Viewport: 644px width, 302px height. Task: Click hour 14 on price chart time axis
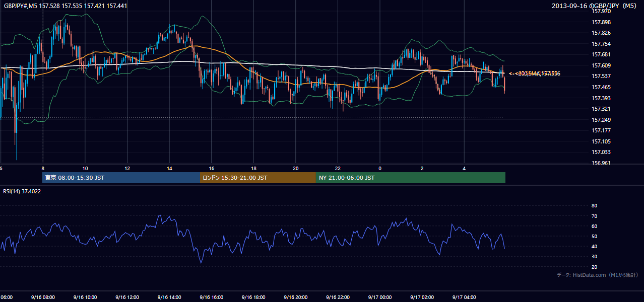click(x=169, y=168)
